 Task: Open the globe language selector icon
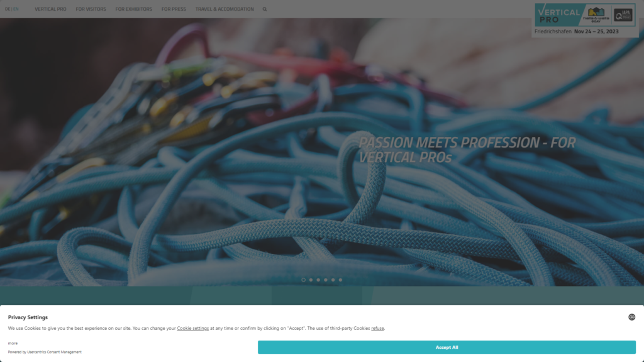[x=631, y=317]
